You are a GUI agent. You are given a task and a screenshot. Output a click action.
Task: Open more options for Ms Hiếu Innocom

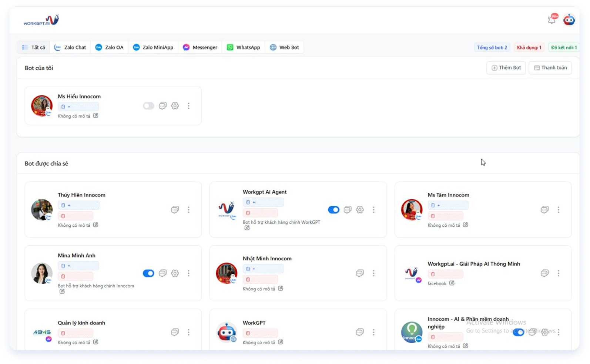click(x=189, y=106)
